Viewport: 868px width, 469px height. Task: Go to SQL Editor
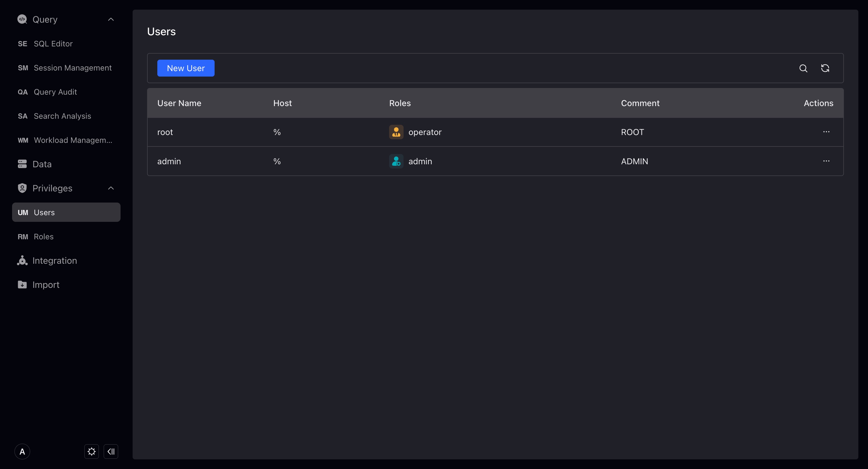53,44
